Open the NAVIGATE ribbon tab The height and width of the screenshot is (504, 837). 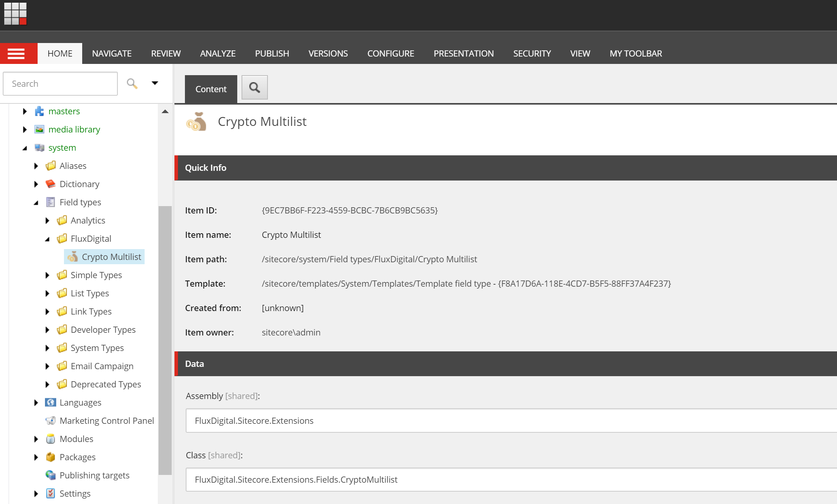coord(112,53)
